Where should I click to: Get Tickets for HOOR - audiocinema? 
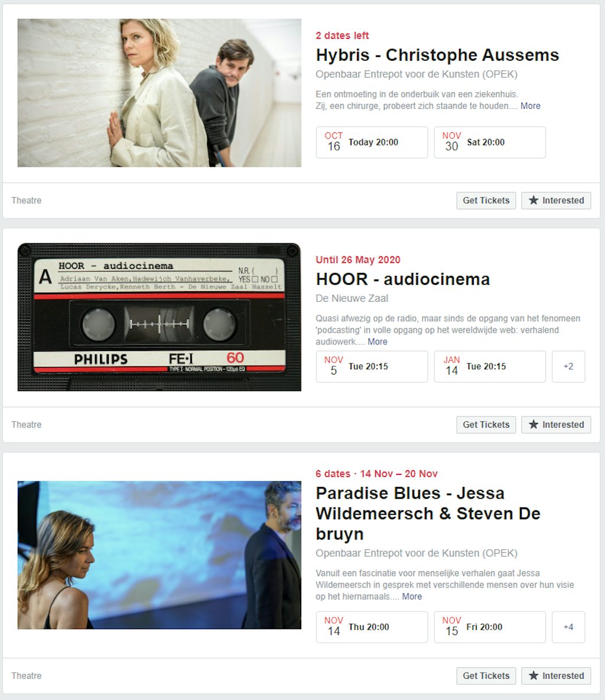pos(486,425)
